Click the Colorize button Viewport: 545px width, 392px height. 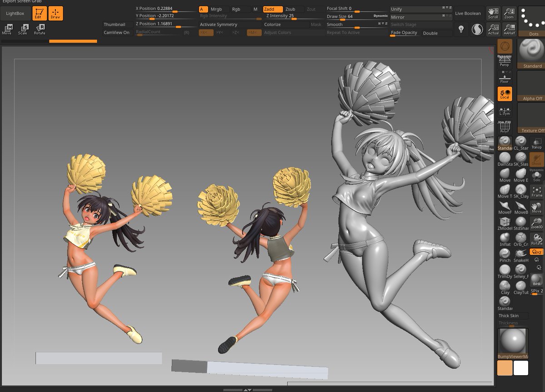click(285, 24)
